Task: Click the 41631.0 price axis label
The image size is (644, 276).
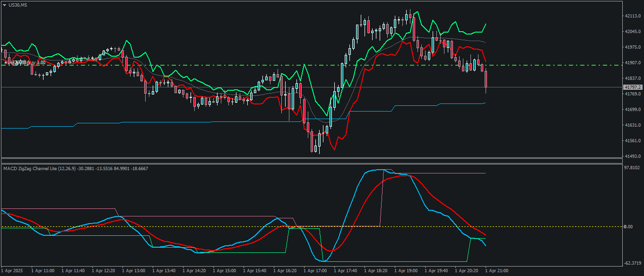Action: pyautogui.click(x=632, y=125)
